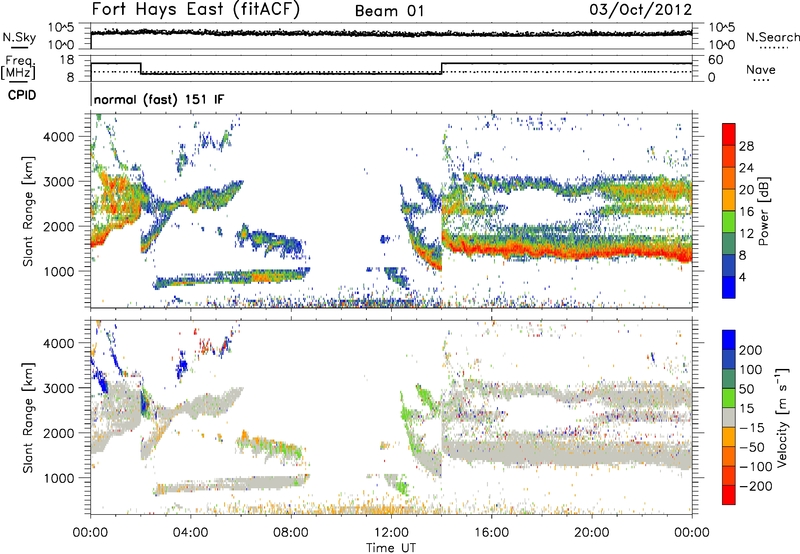Click the 'Fort Hays East (fitACF)' title
Image resolution: width=800 pixels, height=554 pixels.
[x=196, y=10]
